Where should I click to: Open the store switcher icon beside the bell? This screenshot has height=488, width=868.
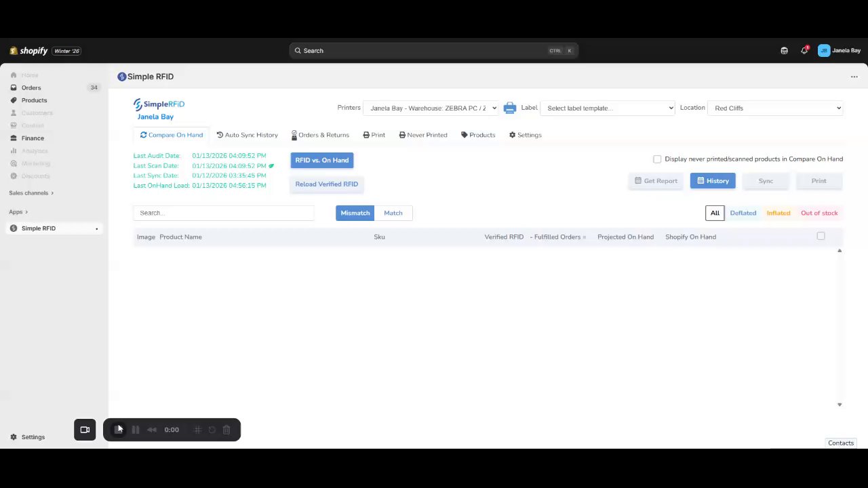coord(784,51)
